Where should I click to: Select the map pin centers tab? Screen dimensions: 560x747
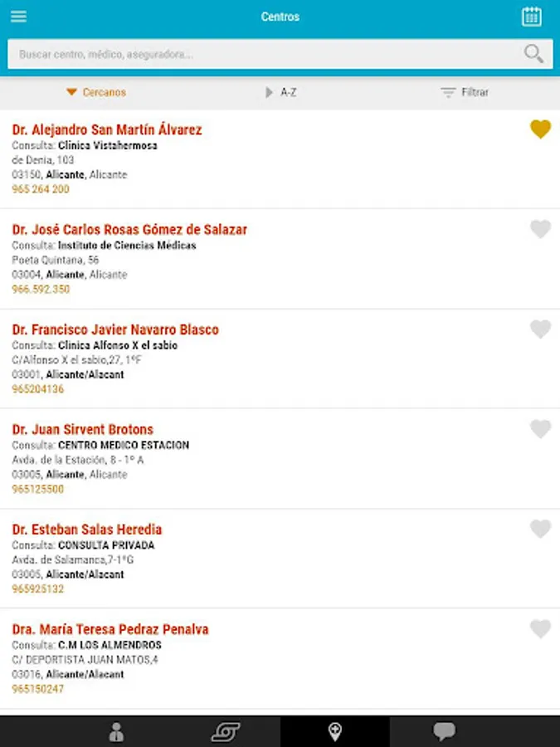334,732
